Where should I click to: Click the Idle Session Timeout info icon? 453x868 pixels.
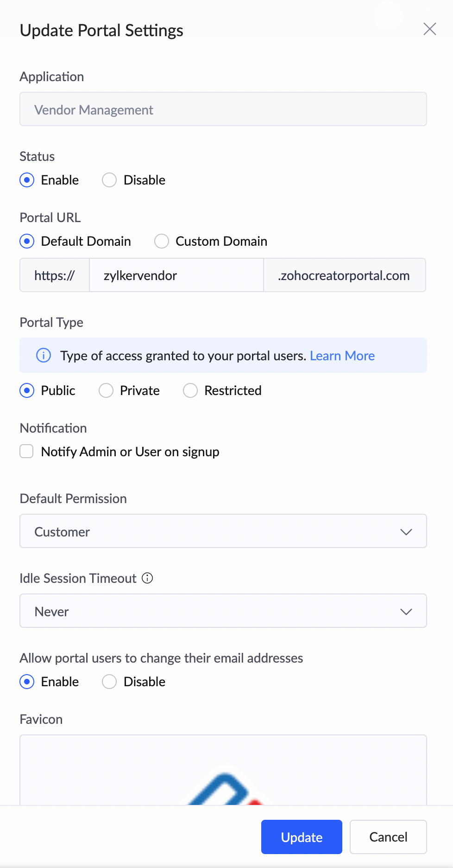point(147,578)
